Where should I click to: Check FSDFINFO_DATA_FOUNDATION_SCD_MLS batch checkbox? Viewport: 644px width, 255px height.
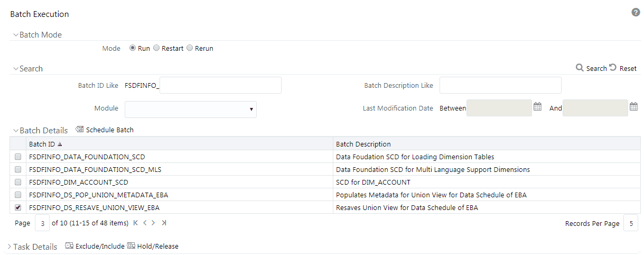pos(18,169)
